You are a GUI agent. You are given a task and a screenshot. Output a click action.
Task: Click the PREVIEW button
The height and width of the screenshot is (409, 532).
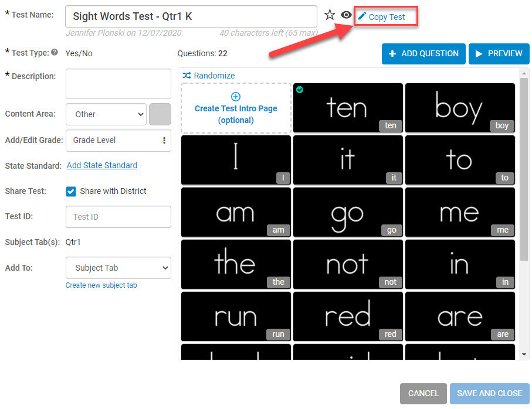coord(499,53)
